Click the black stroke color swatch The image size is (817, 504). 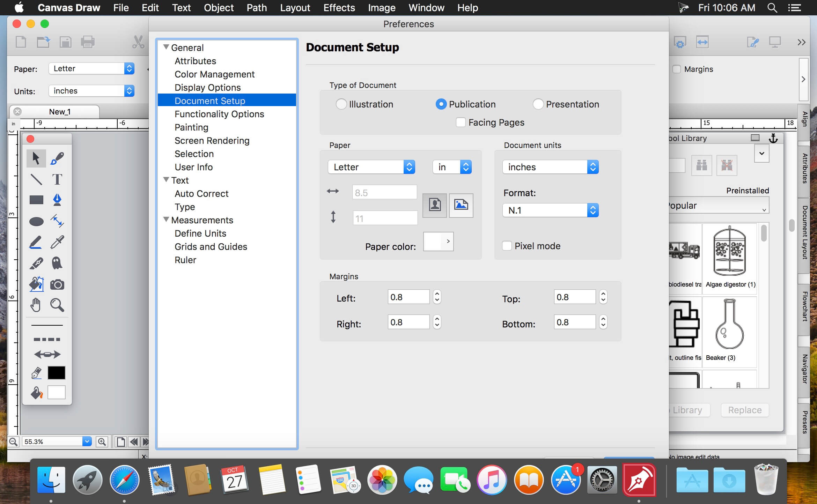(56, 373)
